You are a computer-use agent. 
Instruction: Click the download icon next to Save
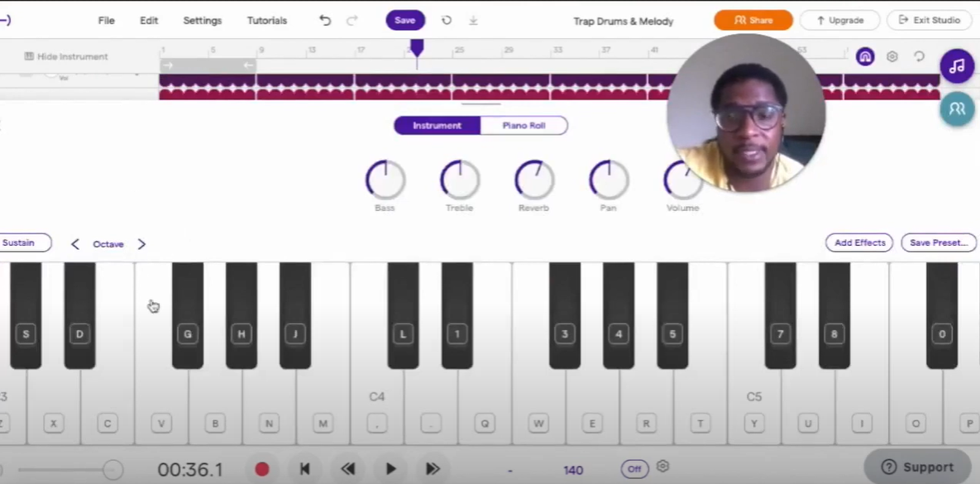pyautogui.click(x=473, y=20)
